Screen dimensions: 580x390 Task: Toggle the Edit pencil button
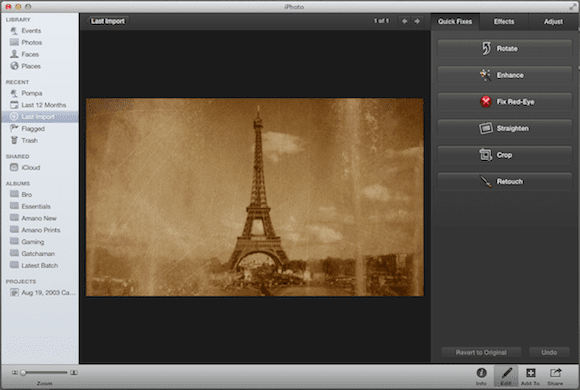[x=506, y=376]
